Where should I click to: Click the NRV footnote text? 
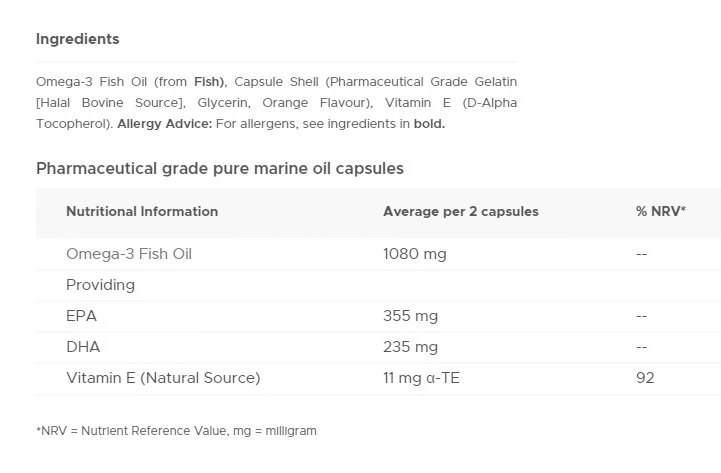pyautogui.click(x=176, y=431)
